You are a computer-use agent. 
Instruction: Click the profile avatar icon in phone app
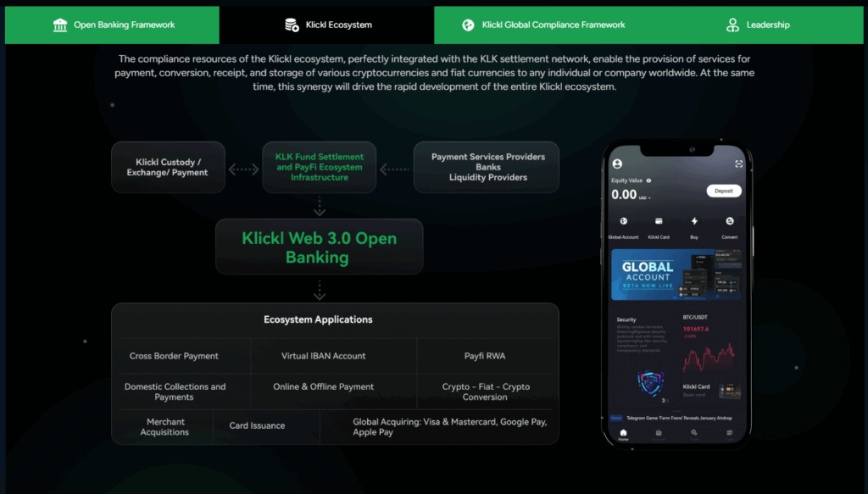[x=617, y=164]
